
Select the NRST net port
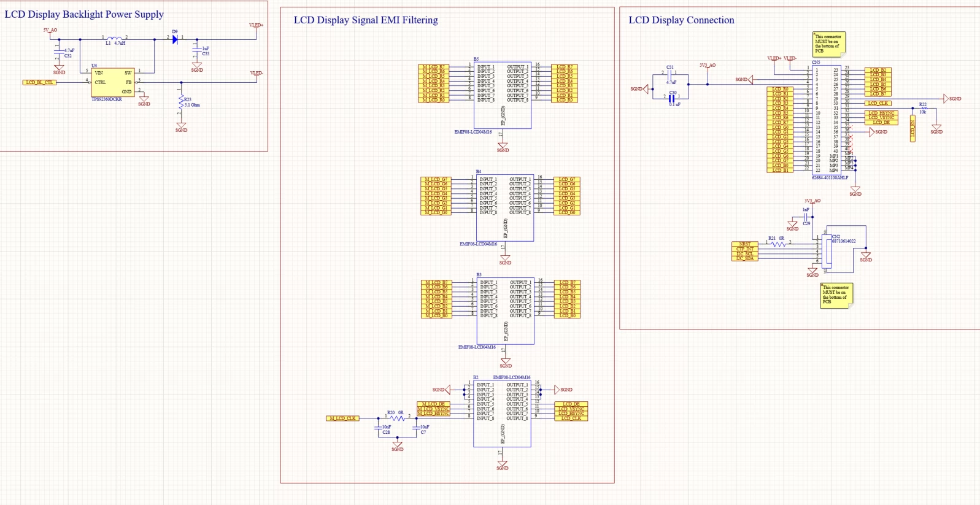[745, 244]
